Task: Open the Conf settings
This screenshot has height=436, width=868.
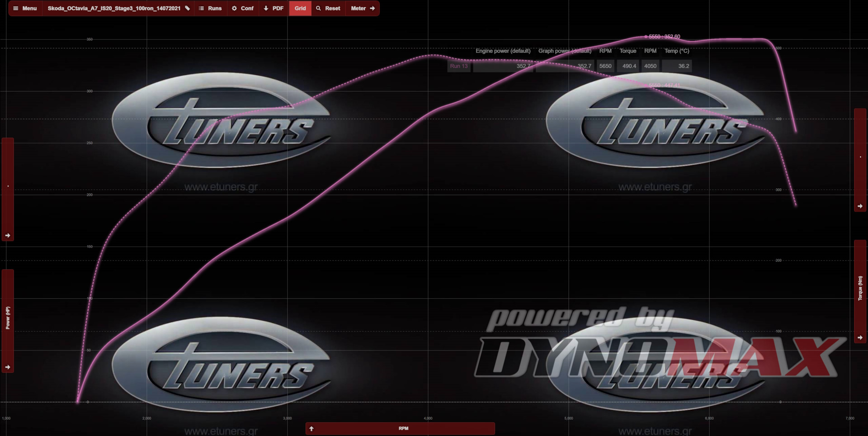Action: (243, 8)
